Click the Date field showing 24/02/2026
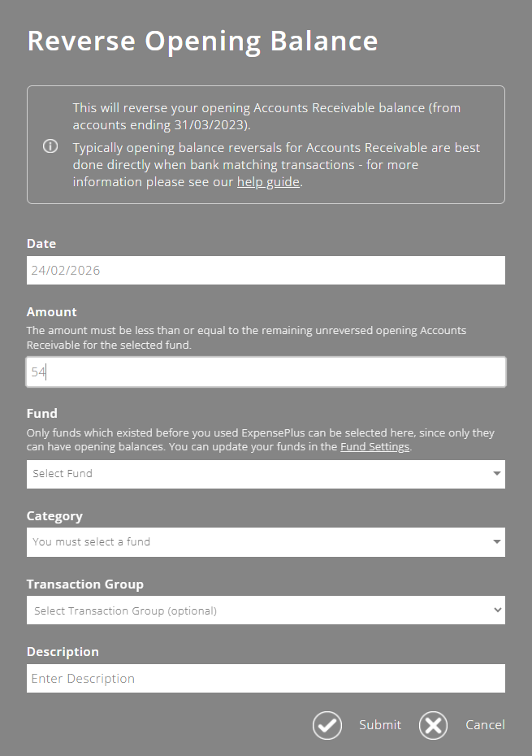The height and width of the screenshot is (756, 532). click(x=266, y=270)
